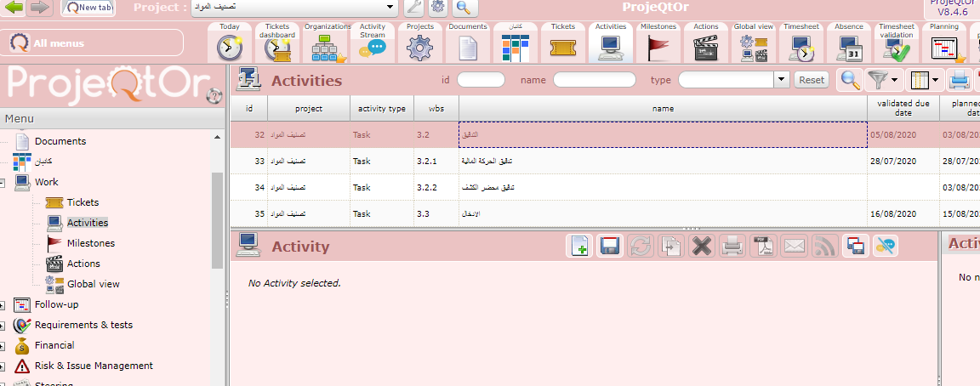980x386 pixels.
Task: Export the activity to PDF
Action: (763, 247)
